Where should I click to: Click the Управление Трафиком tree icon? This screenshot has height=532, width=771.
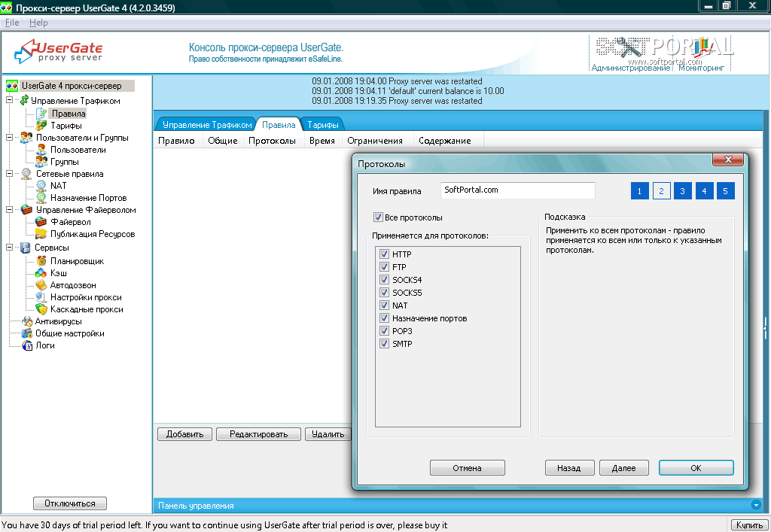point(23,100)
